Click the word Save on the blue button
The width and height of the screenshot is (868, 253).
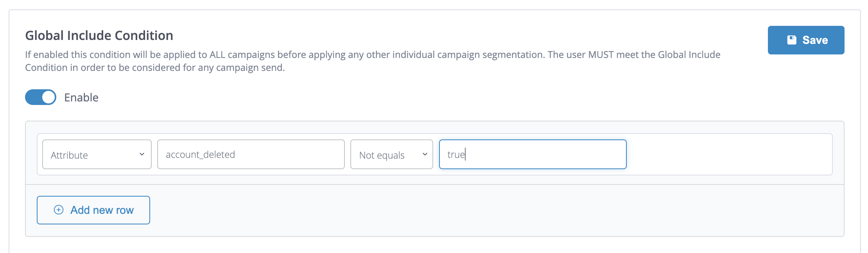point(815,40)
